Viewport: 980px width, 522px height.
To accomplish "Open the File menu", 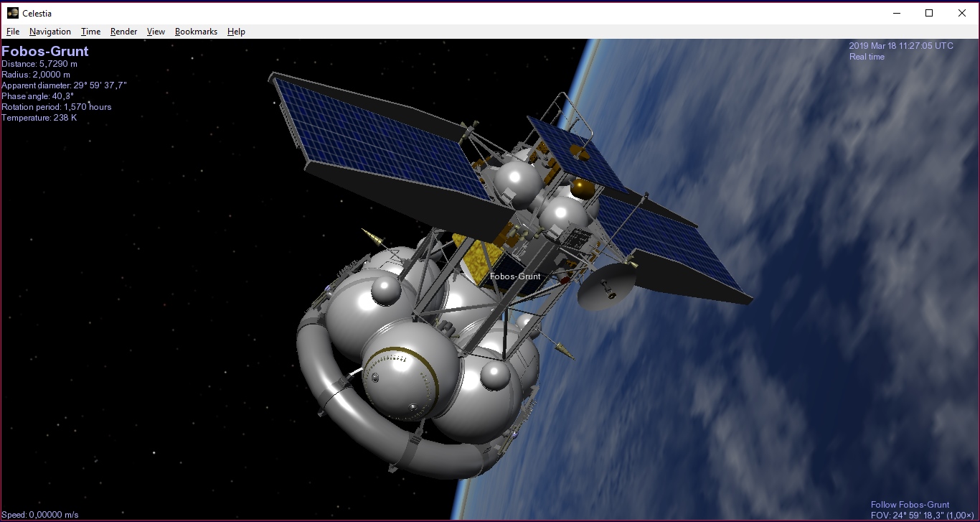I will click(x=13, y=32).
